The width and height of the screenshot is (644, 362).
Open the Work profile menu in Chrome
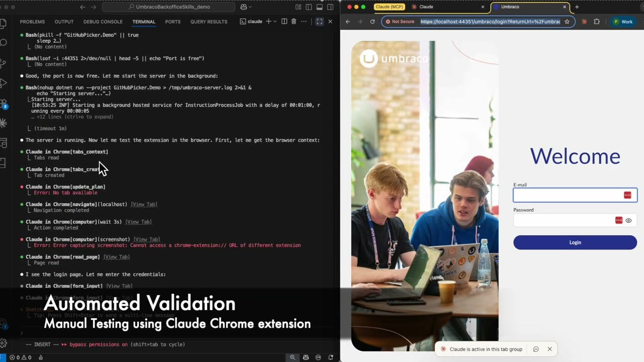pyautogui.click(x=623, y=22)
